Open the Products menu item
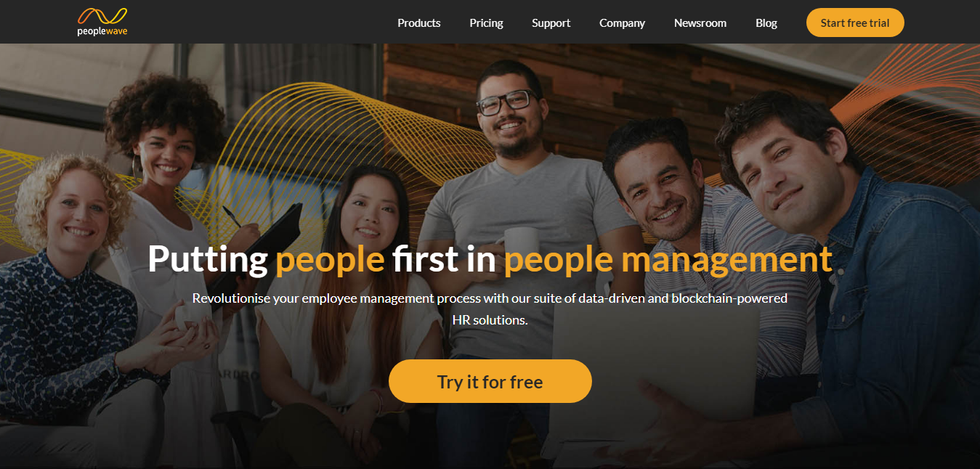980x469 pixels. point(418,23)
